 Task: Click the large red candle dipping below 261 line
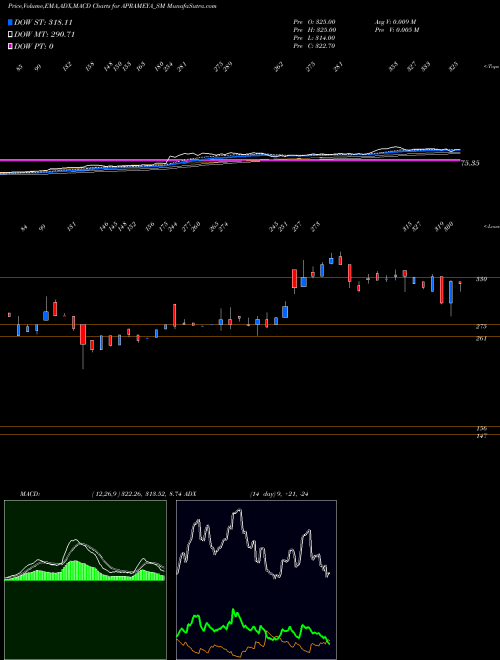[x=83, y=335]
